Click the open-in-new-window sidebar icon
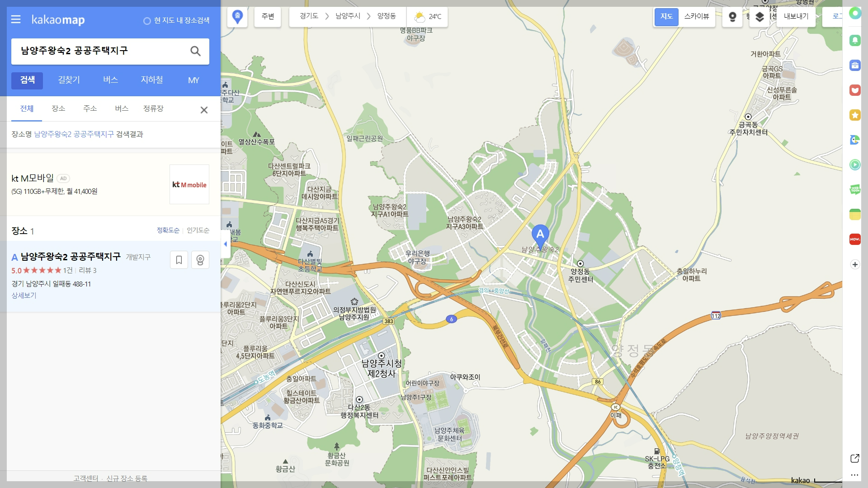This screenshot has height=488, width=868. point(855,458)
